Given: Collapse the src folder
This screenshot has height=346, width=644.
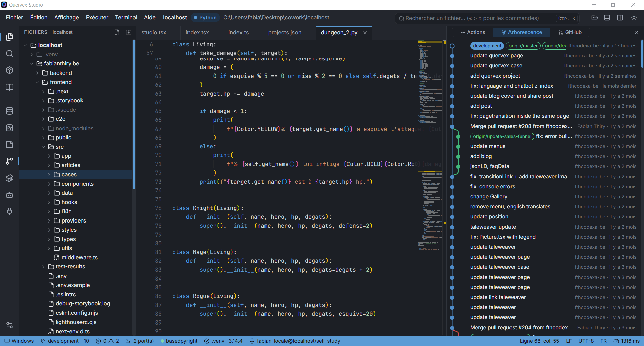Looking at the screenshot, I should 43,147.
